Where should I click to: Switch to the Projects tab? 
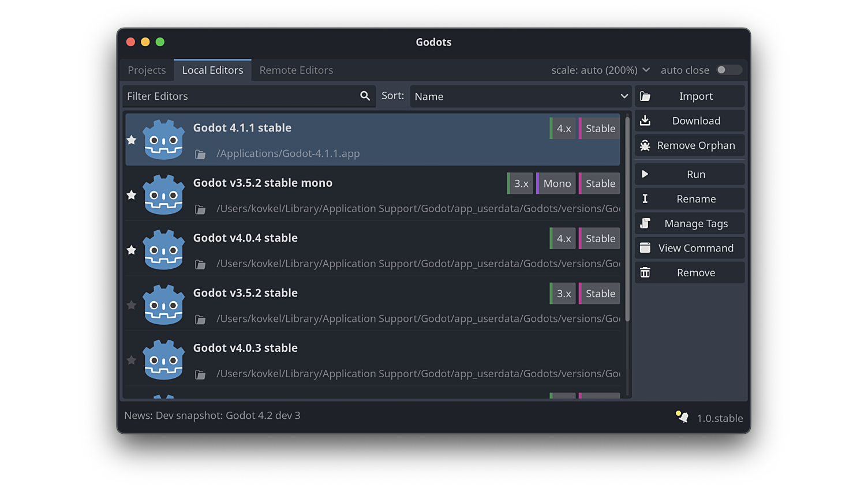point(147,70)
